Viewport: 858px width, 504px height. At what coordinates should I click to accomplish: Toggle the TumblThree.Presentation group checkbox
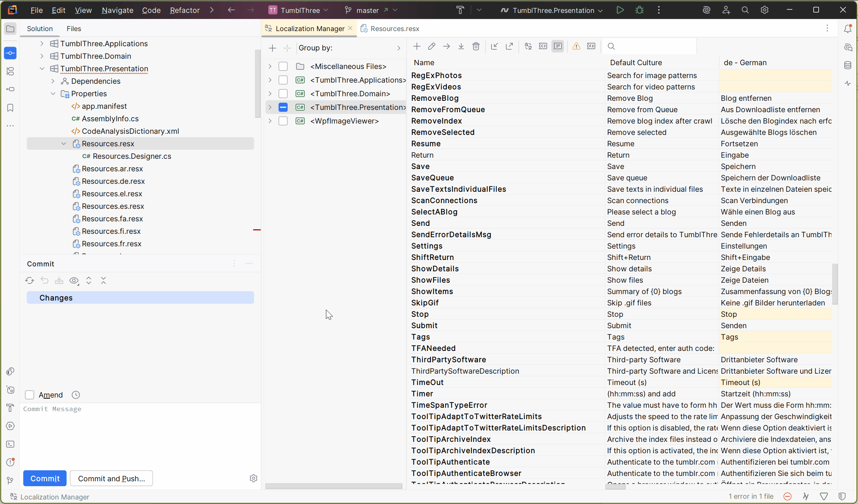coord(283,107)
